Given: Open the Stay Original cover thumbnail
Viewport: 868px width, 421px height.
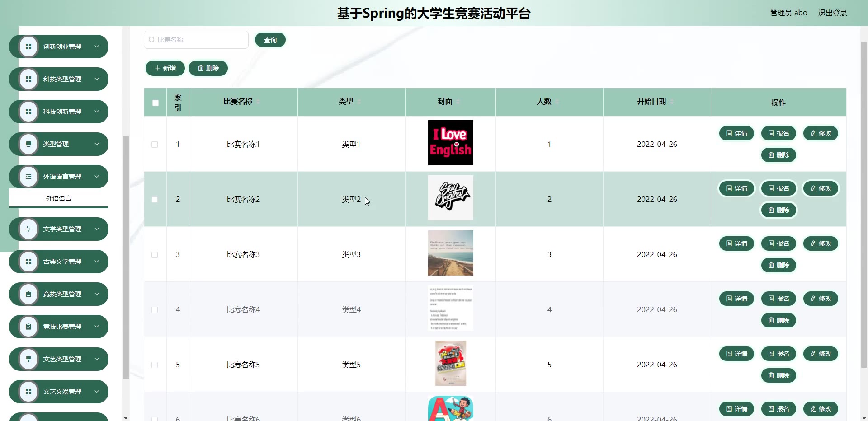Looking at the screenshot, I should pos(451,198).
